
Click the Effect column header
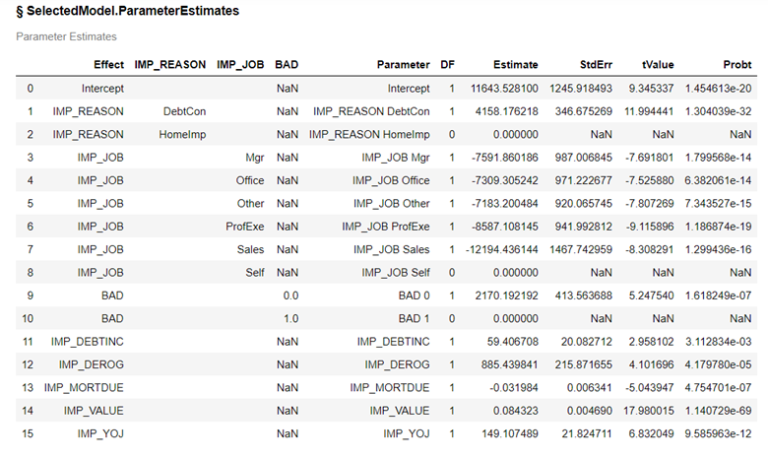(101, 65)
